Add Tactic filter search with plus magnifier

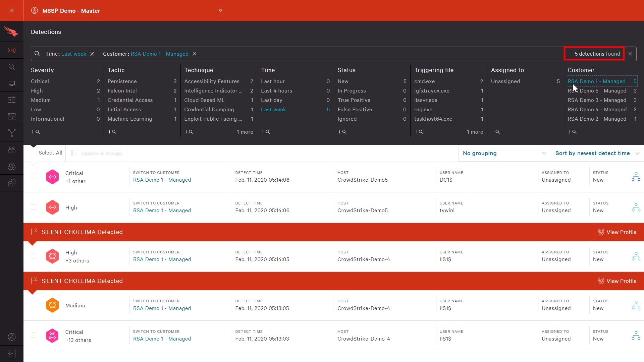[x=112, y=132]
